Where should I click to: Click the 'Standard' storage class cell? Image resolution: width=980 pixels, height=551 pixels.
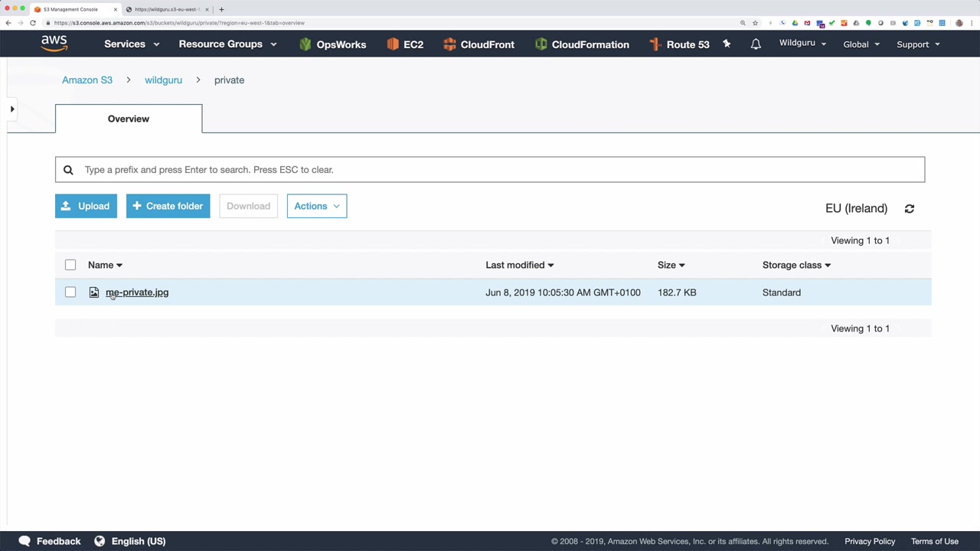click(x=782, y=292)
